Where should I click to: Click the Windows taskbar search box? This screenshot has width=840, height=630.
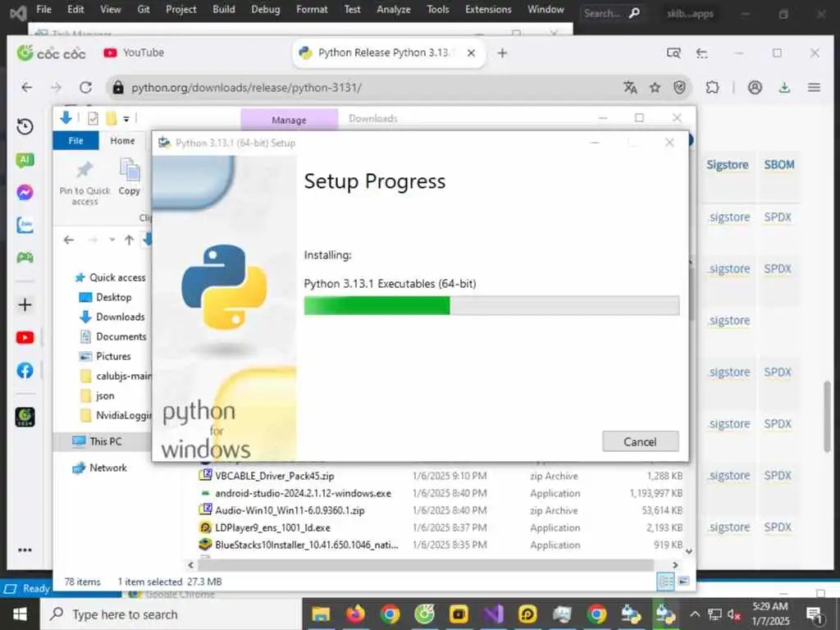pyautogui.click(x=171, y=614)
